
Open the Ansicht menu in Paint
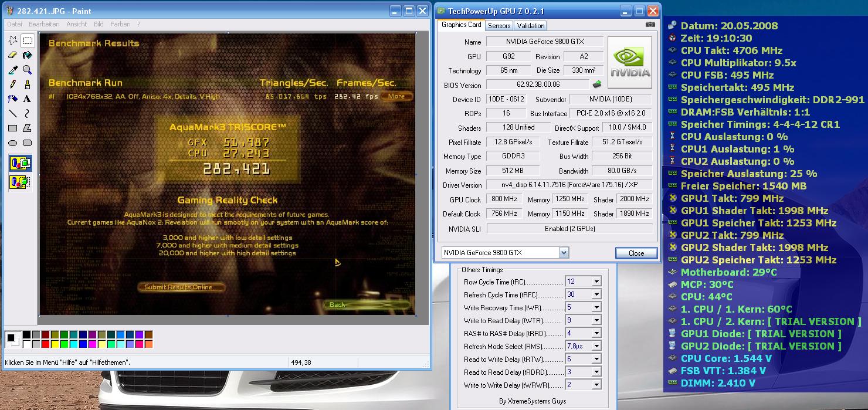tap(77, 24)
